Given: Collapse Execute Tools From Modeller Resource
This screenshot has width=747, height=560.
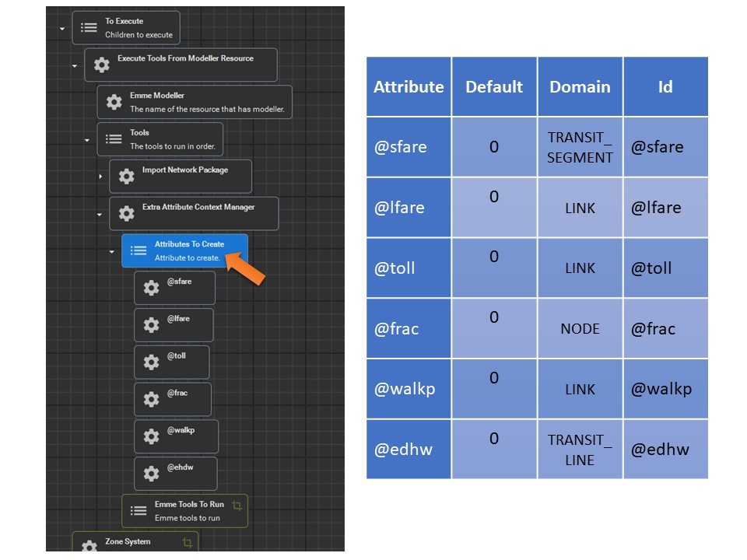Looking at the screenshot, I should [x=75, y=65].
